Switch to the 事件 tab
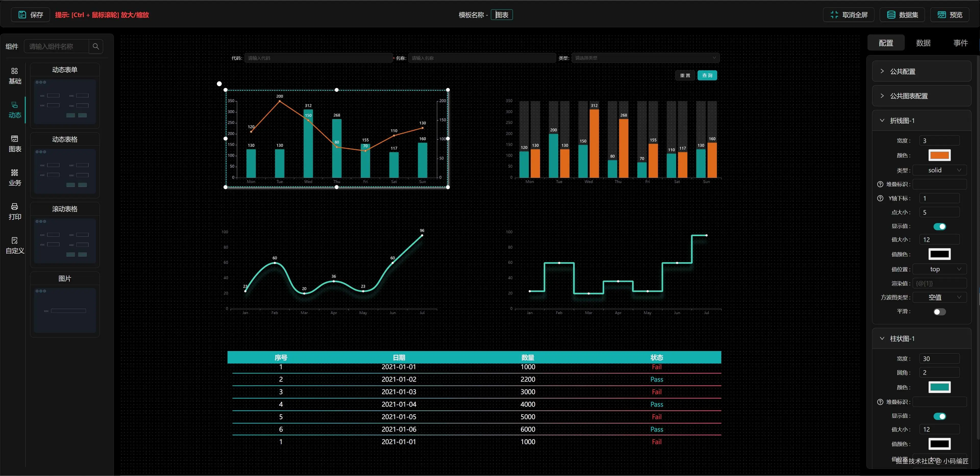Screen dimensions: 980x476 pos(960,43)
